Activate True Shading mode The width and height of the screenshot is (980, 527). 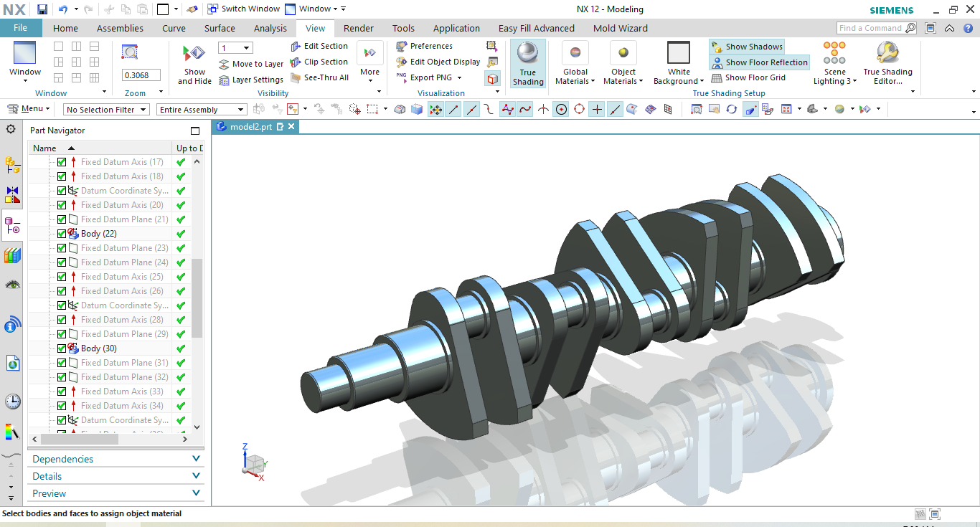click(x=528, y=64)
